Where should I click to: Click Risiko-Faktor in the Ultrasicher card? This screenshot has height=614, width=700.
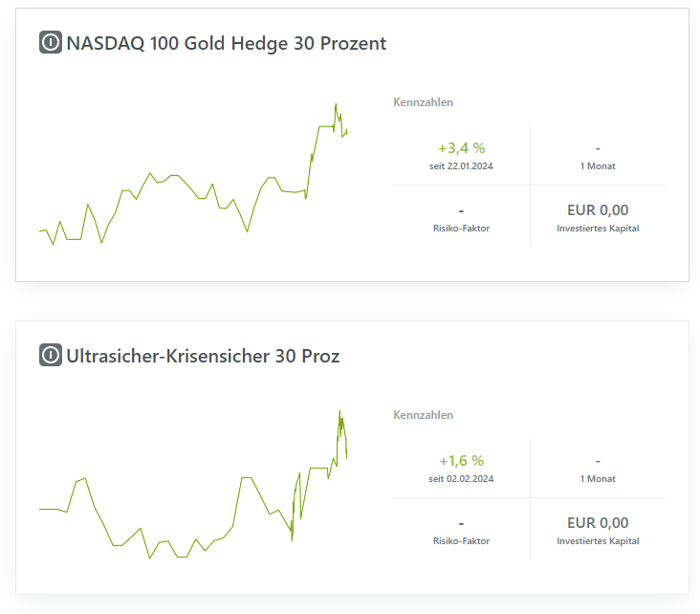point(462,541)
